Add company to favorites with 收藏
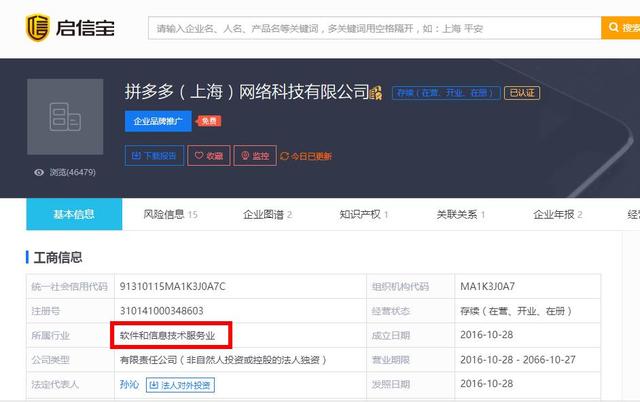This screenshot has width=640, height=402. coord(209,155)
